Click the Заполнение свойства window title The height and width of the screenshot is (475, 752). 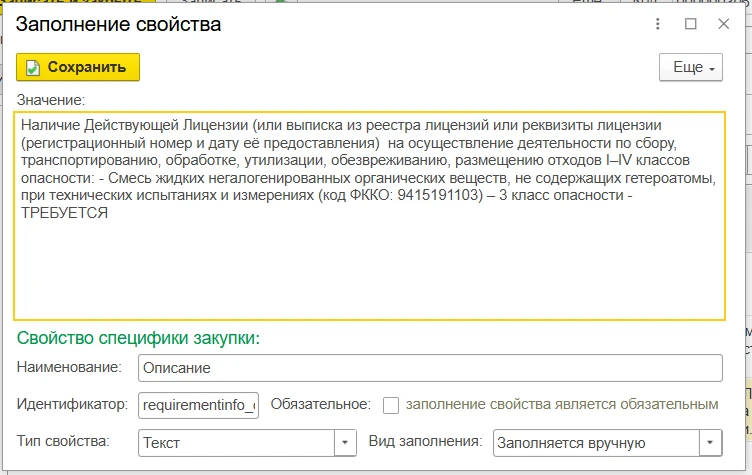click(118, 24)
